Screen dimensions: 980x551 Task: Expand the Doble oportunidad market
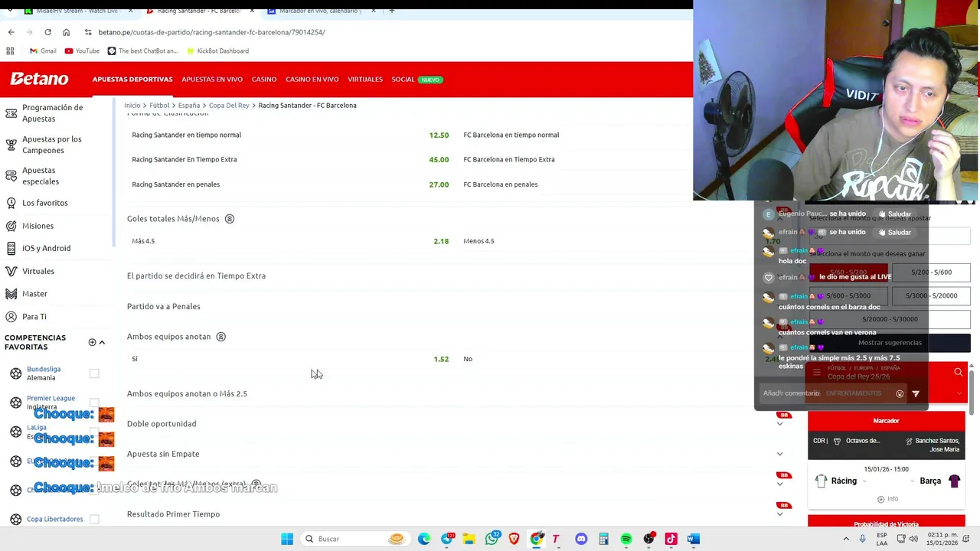tap(779, 424)
